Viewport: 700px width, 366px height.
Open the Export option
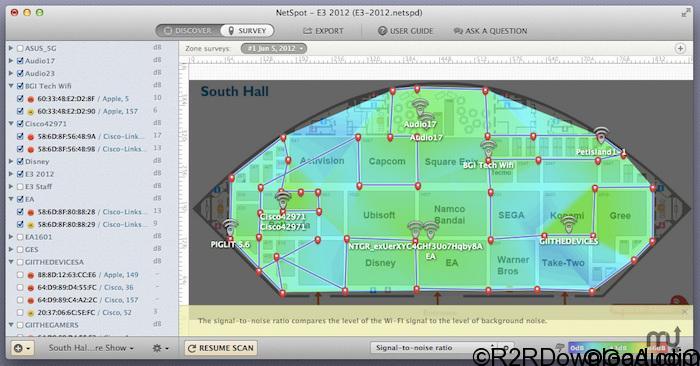323,31
